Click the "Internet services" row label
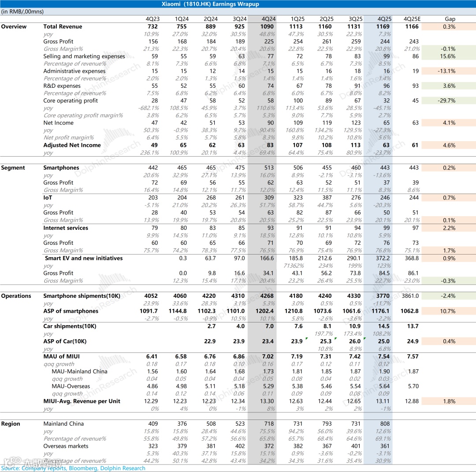Image resolution: width=476 pixels, height=472 pixels. tap(66, 228)
